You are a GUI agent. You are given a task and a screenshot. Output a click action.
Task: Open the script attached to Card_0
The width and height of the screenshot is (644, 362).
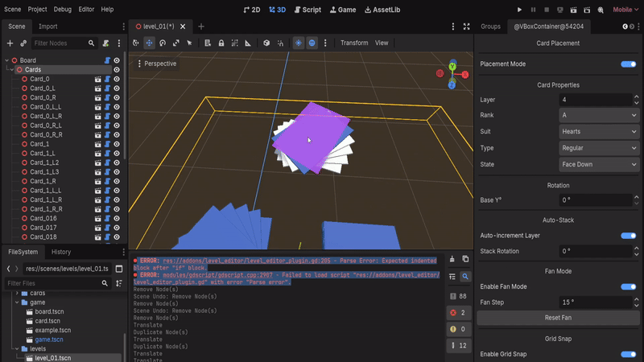(107, 79)
